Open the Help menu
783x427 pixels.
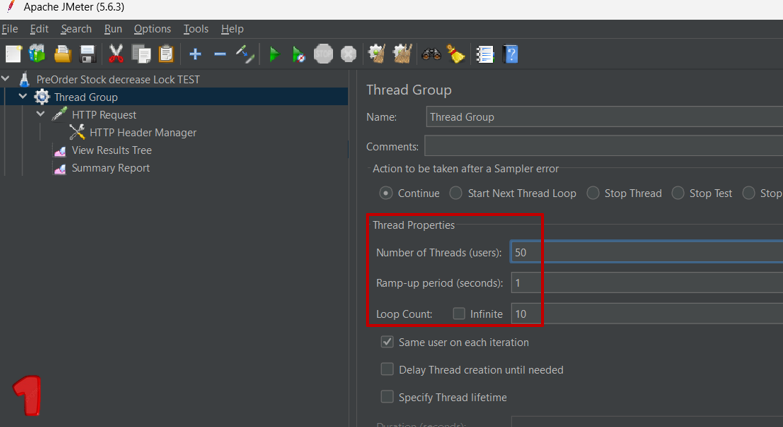tap(232, 29)
